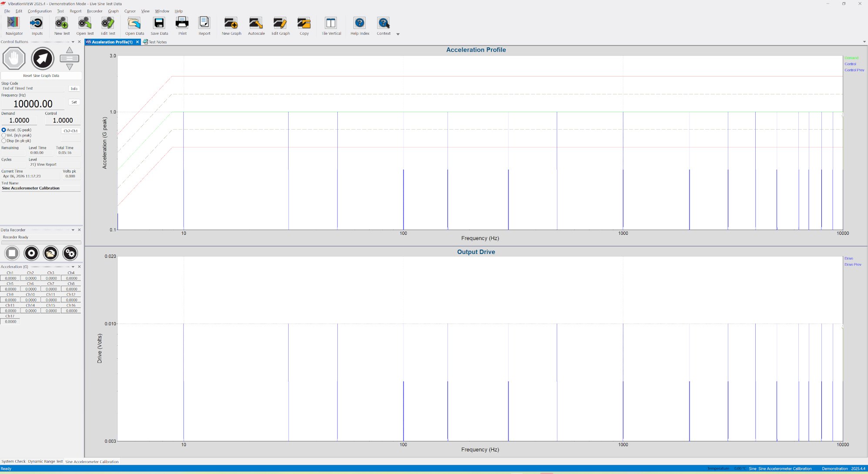This screenshot has width=868, height=474.
Task: Open the Control Buttons panel dropdown arrow
Action: tap(73, 42)
